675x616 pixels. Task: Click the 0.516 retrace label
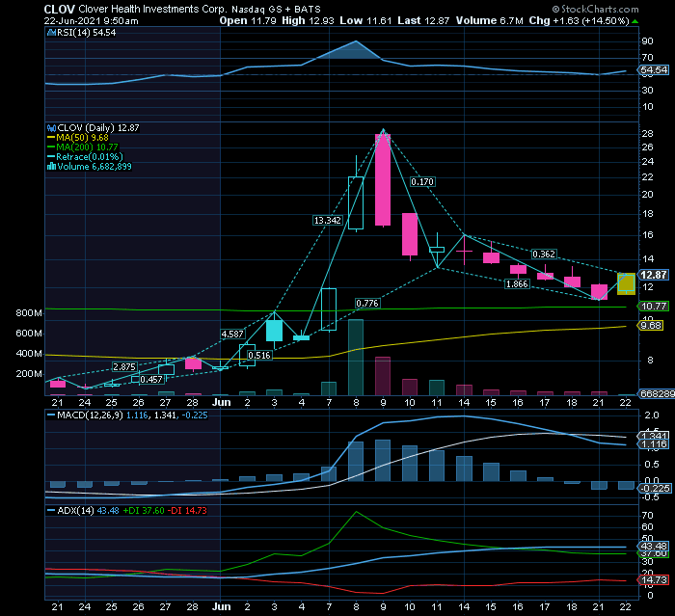tap(259, 355)
